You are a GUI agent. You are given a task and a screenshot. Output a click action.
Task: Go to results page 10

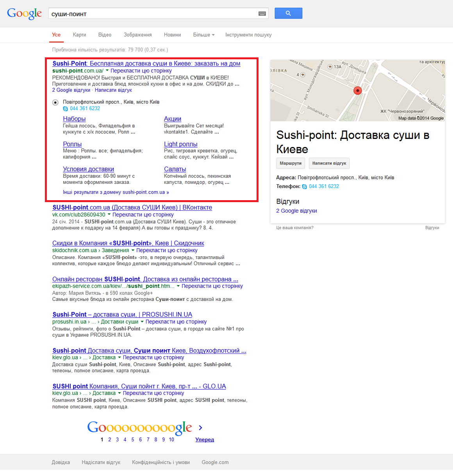tap(171, 440)
